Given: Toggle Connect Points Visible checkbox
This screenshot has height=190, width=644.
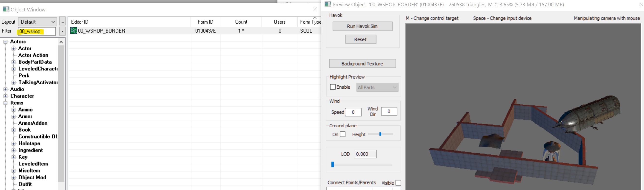Looking at the screenshot, I should (398, 183).
